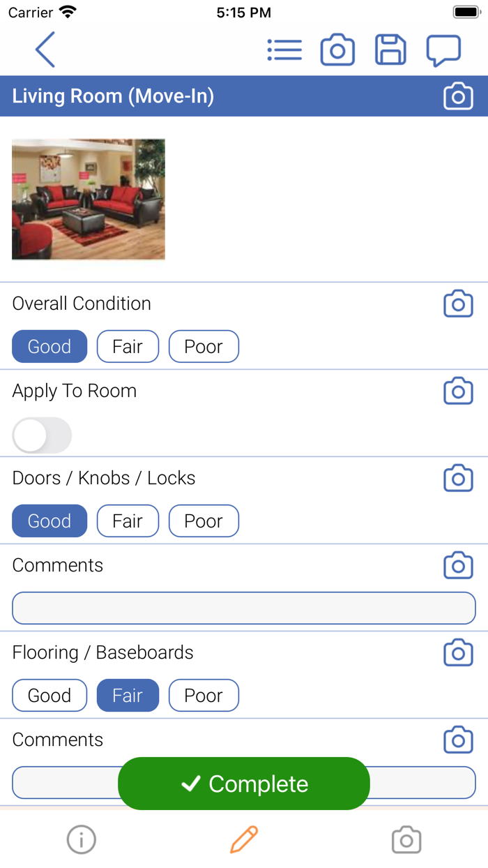Viewport: 488px width, 868px height.
Task: Click the camera icon beside Doors / Knobs / Locks
Action: tap(458, 478)
